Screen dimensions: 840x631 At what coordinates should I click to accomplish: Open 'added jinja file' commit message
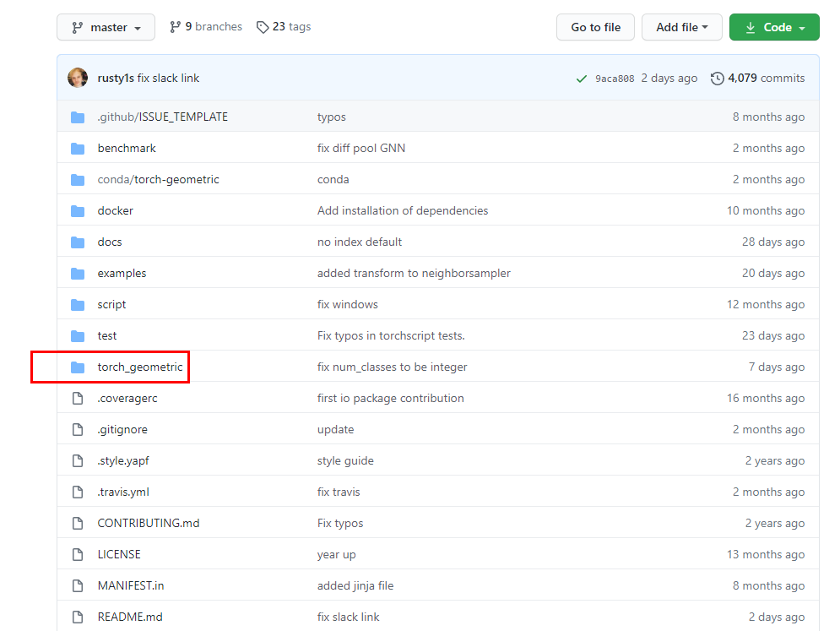point(355,586)
